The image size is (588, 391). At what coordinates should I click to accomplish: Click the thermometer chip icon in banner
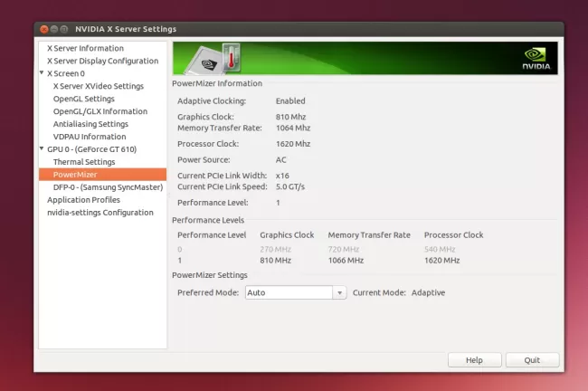214,59
